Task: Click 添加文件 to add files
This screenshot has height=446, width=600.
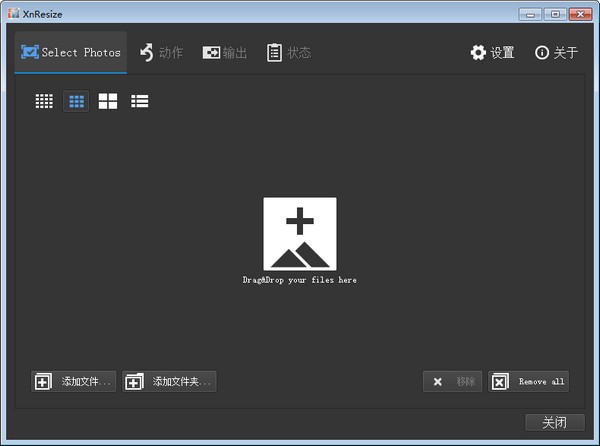Action: point(74,381)
